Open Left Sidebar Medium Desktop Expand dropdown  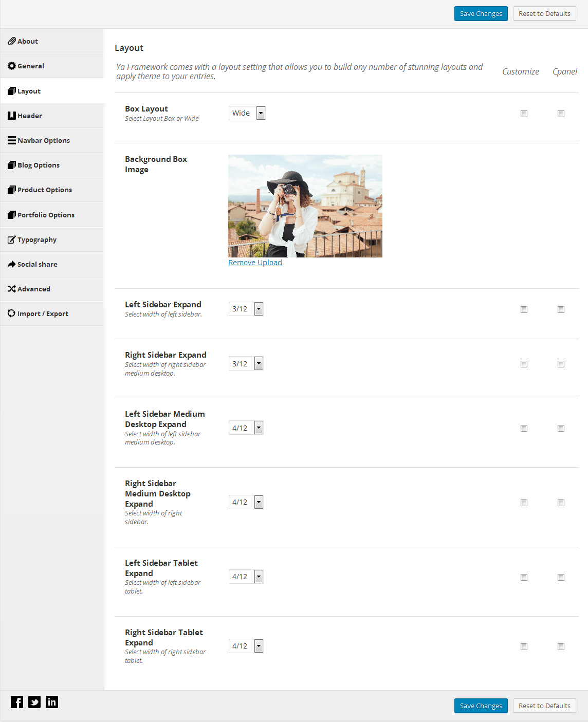pyautogui.click(x=246, y=428)
